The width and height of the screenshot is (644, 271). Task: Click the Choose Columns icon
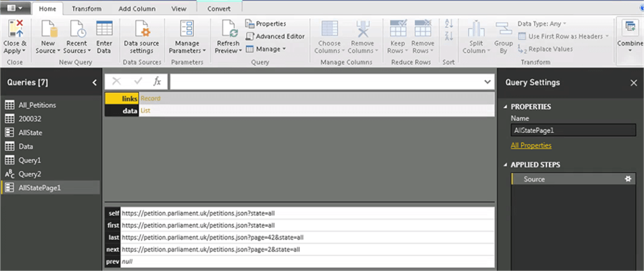(x=330, y=29)
